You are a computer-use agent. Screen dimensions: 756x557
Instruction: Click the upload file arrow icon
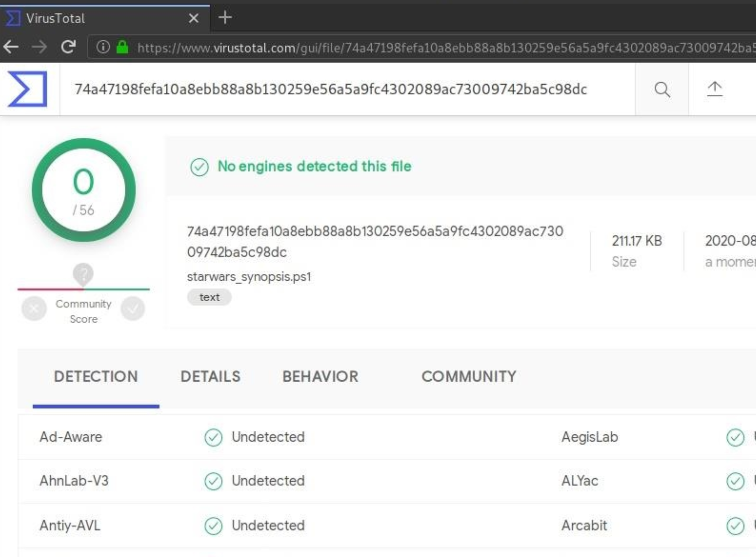coord(714,89)
